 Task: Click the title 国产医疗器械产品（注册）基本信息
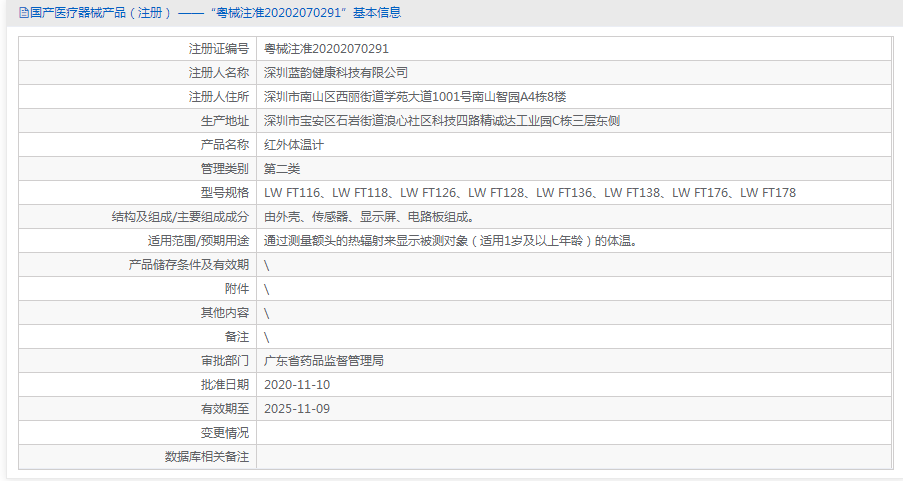215,13
